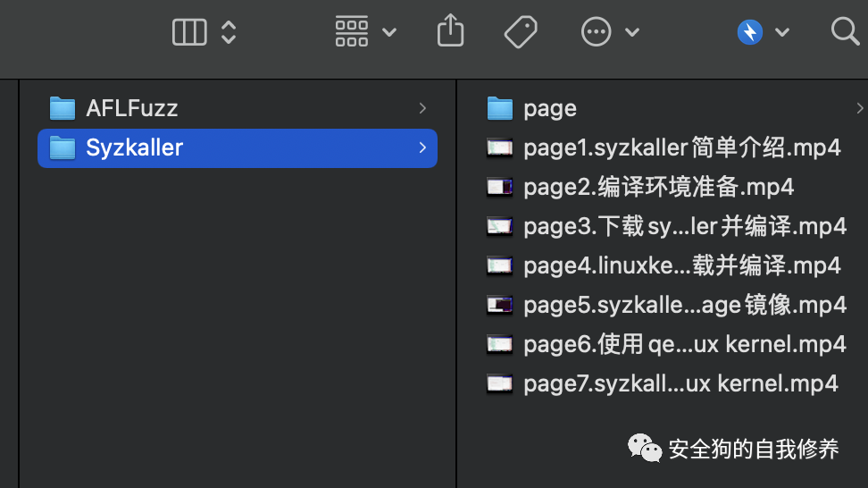Expand chevron beside lightning bolt icon
The width and height of the screenshot is (868, 488).
pyautogui.click(x=782, y=32)
